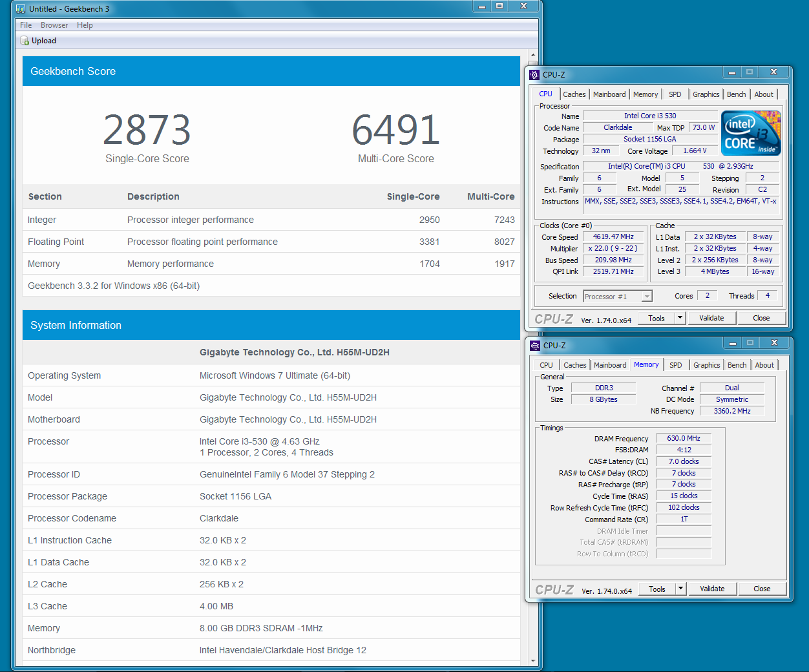Switch to Bench tab in lower CPU-Z
Image resolution: width=809 pixels, height=672 pixels.
point(737,365)
